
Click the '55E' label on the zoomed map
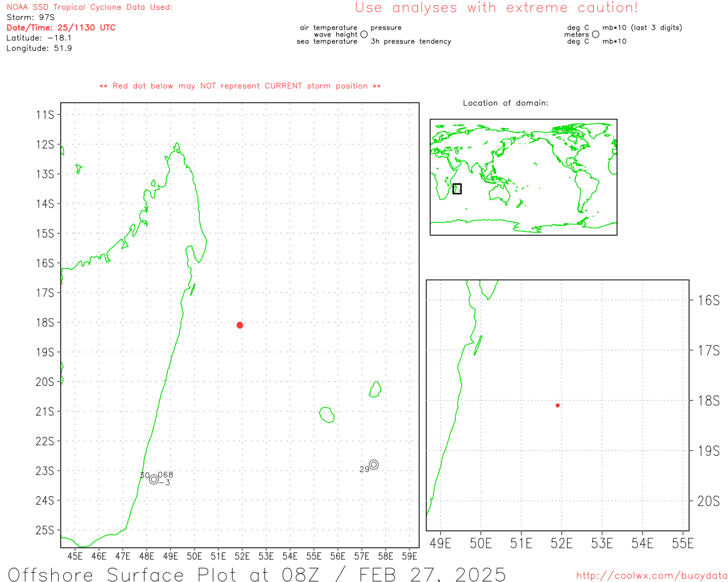click(682, 543)
